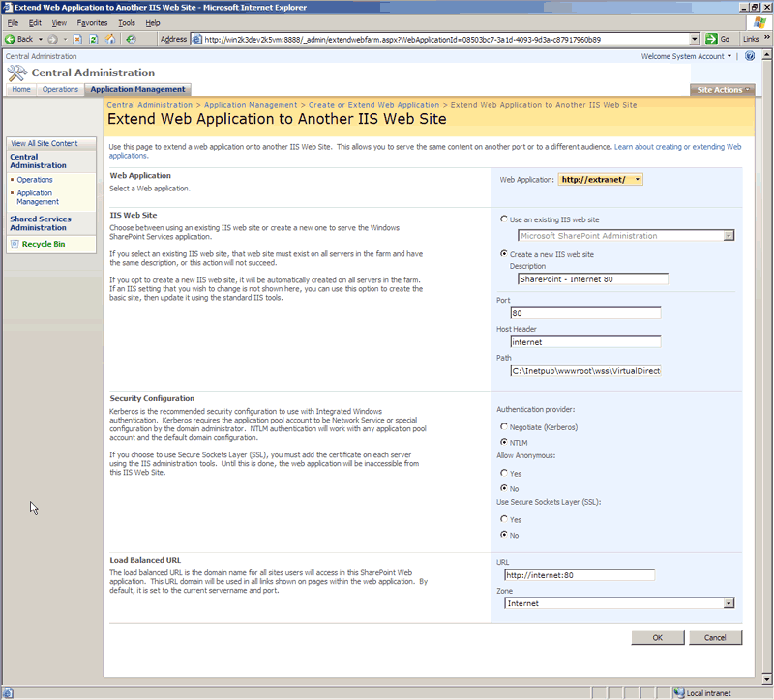This screenshot has height=700, width=774.
Task: Open the File menu
Action: pyautogui.click(x=13, y=22)
